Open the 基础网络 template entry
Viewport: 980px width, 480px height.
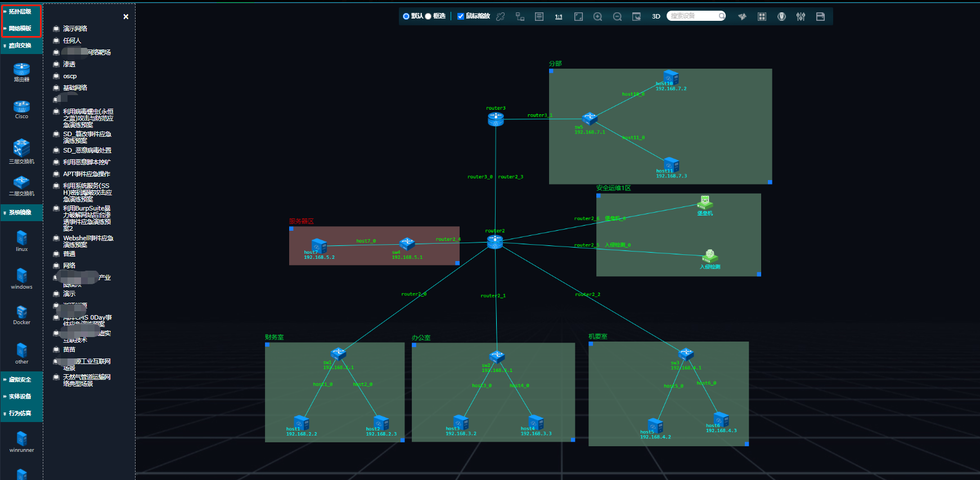tap(75, 88)
